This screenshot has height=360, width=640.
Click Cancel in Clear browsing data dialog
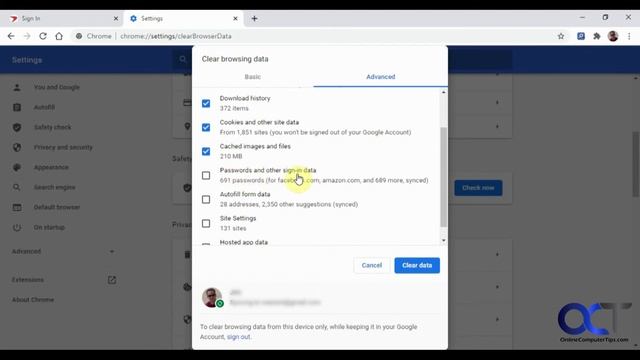point(371,265)
